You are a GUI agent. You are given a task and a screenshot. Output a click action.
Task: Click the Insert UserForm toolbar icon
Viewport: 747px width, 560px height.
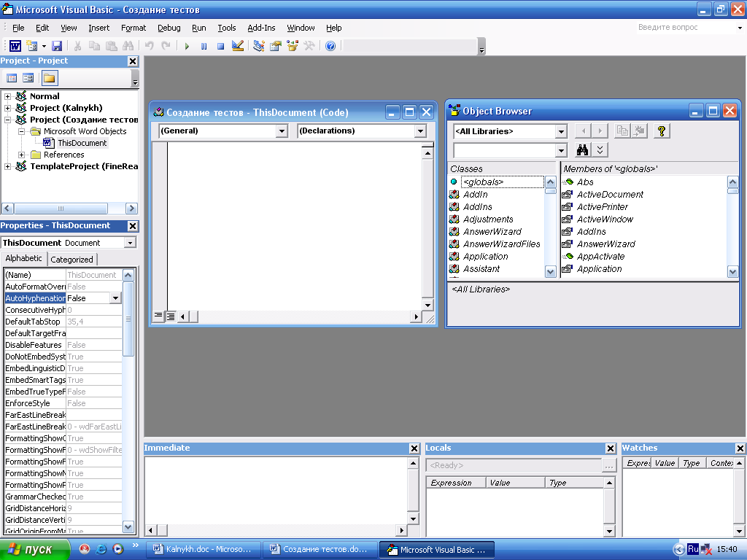(x=32, y=46)
